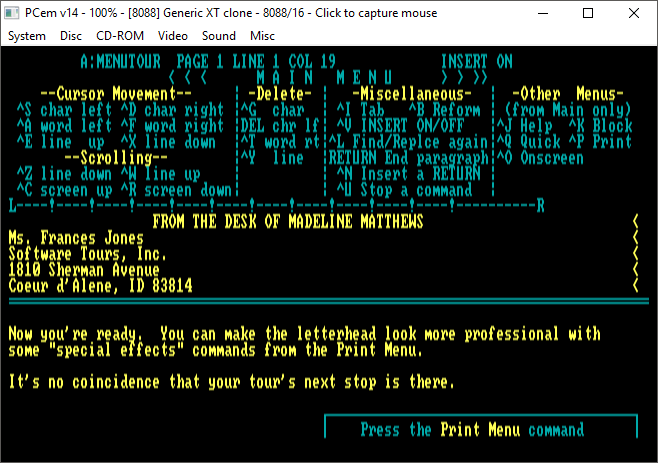This screenshot has width=658, height=463.
Task: Click the Scrolling section heading
Action: tap(116, 158)
